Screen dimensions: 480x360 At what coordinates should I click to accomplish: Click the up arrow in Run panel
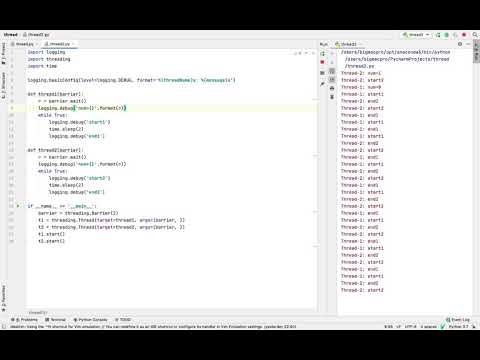tap(332, 53)
